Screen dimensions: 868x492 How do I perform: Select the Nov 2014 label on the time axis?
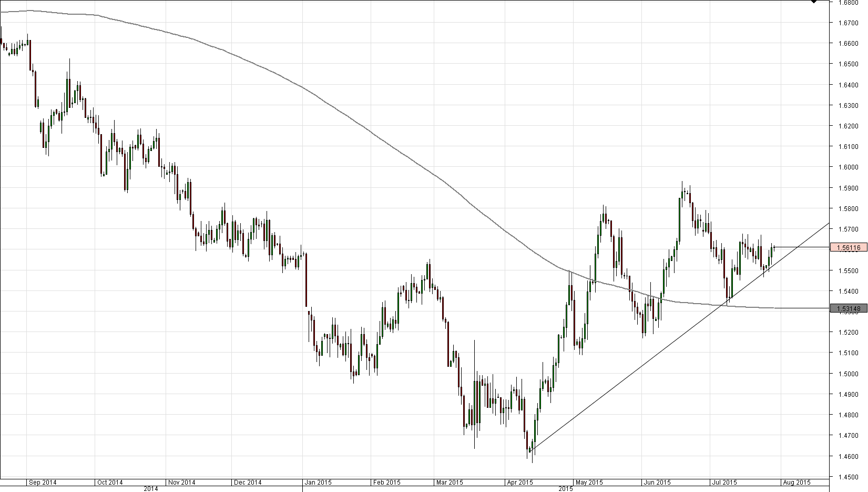tap(181, 482)
